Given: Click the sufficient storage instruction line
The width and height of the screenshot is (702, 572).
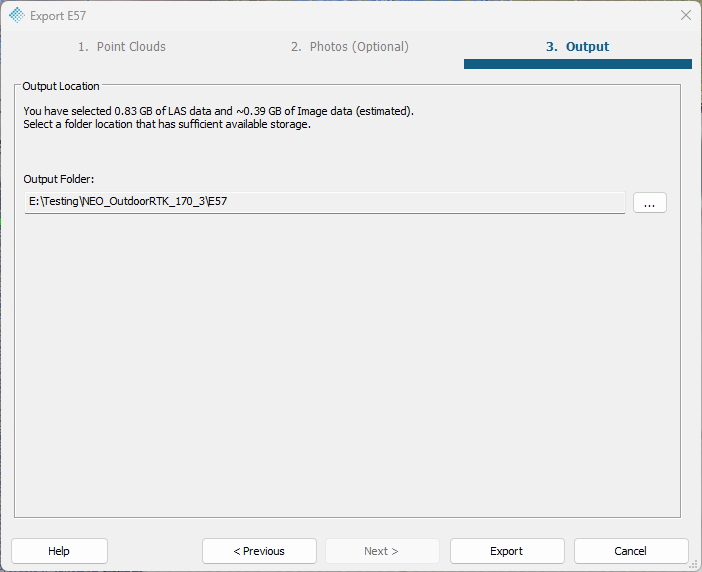Looking at the screenshot, I should click(167, 124).
